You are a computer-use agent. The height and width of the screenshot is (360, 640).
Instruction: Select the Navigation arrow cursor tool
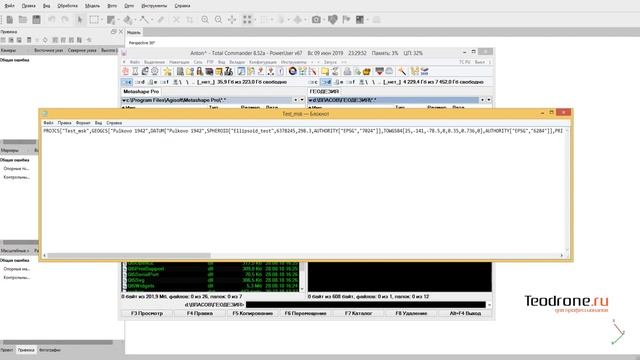click(x=80, y=20)
